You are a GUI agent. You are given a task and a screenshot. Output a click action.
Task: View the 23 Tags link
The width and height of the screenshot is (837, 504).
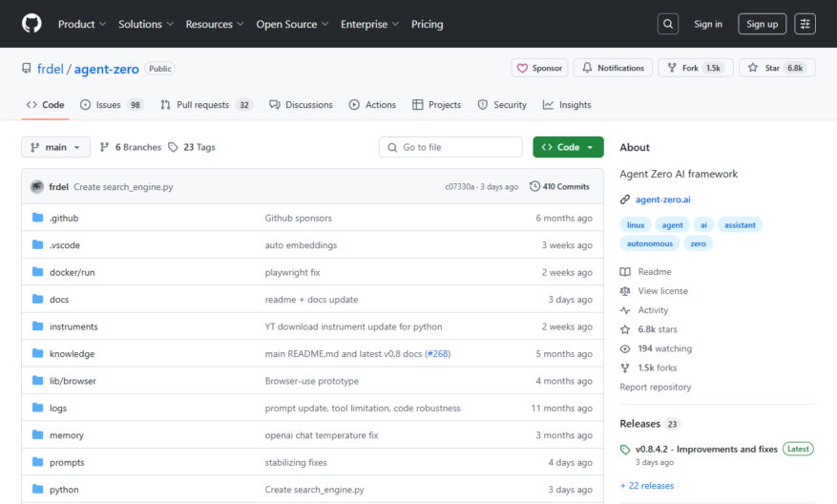192,147
